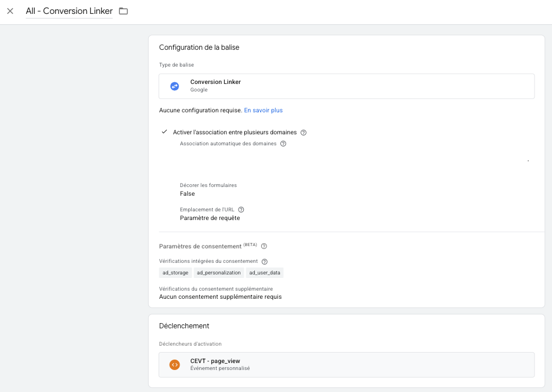Open the CEVT - page_view trigger
The height and width of the screenshot is (392, 552).
coord(346,365)
